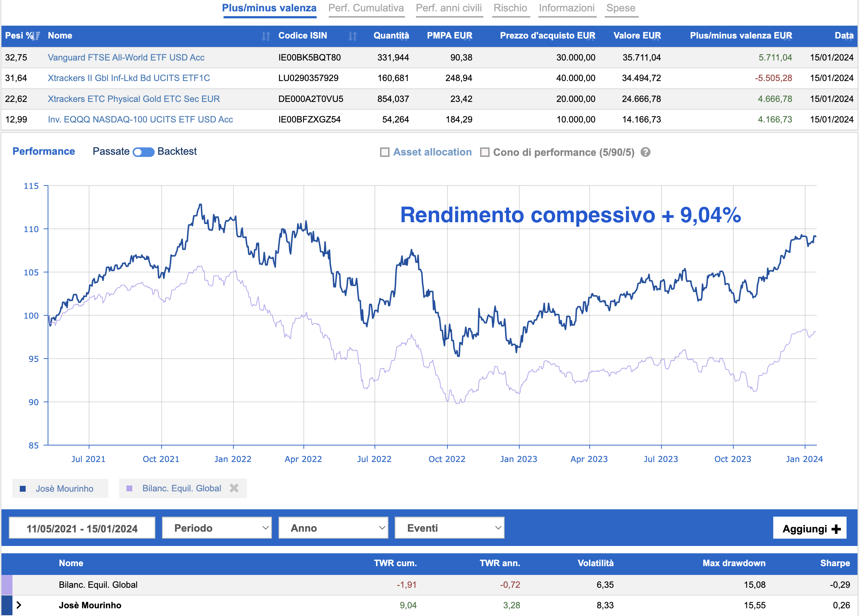
Task: Expand the Josè Mourinho row chevron
Action: [x=19, y=605]
